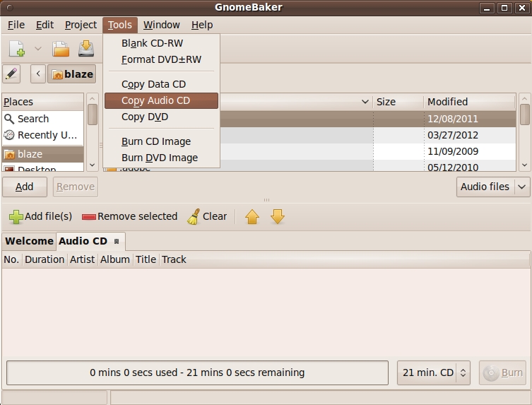Screen dimensions: 532x405
Task: Toggle the pencil path edit button
Action: click(x=11, y=74)
